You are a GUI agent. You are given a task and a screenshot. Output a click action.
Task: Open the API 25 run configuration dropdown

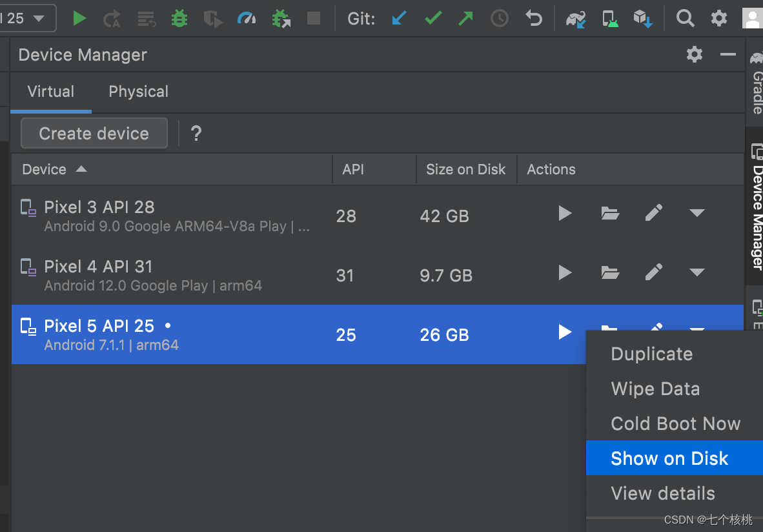pyautogui.click(x=28, y=18)
